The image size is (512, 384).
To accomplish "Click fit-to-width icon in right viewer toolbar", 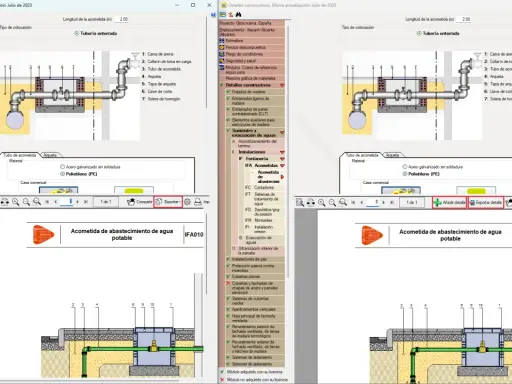I will 311,202.
